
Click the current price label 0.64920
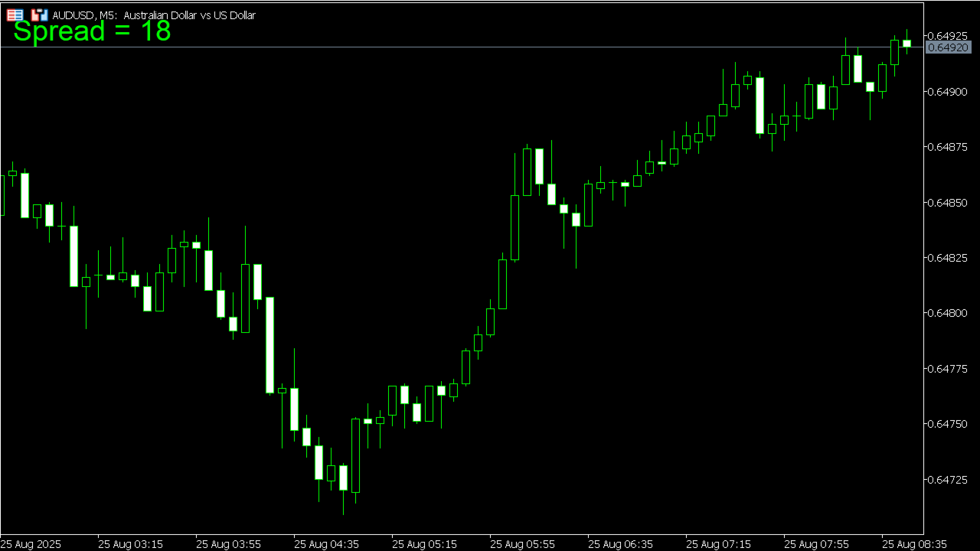click(x=948, y=47)
